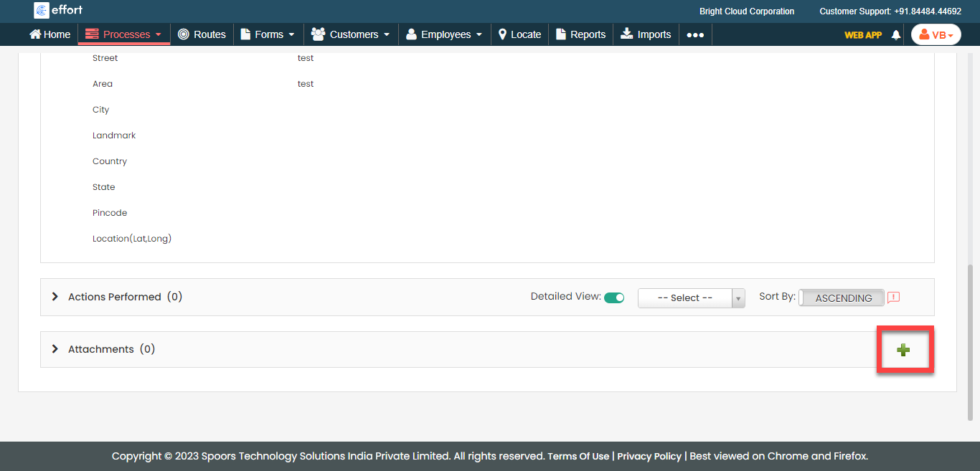
Task: Open the Processes menu
Action: [x=124, y=34]
